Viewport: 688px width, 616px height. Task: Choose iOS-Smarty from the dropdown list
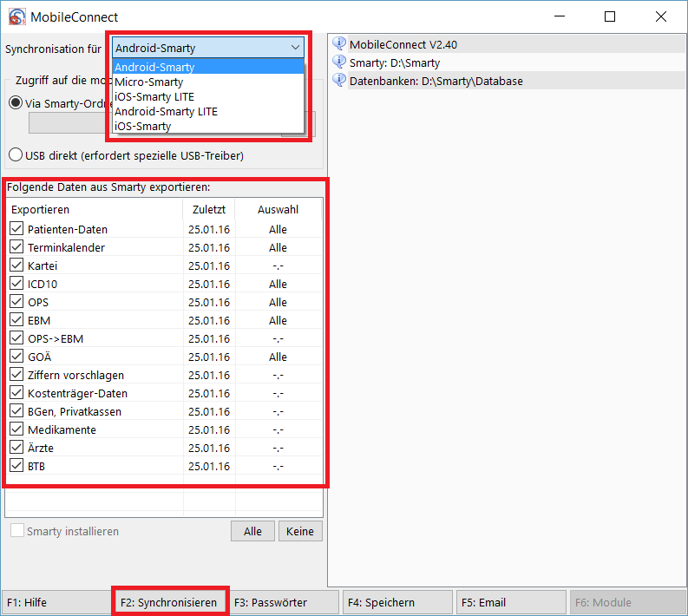(208, 126)
